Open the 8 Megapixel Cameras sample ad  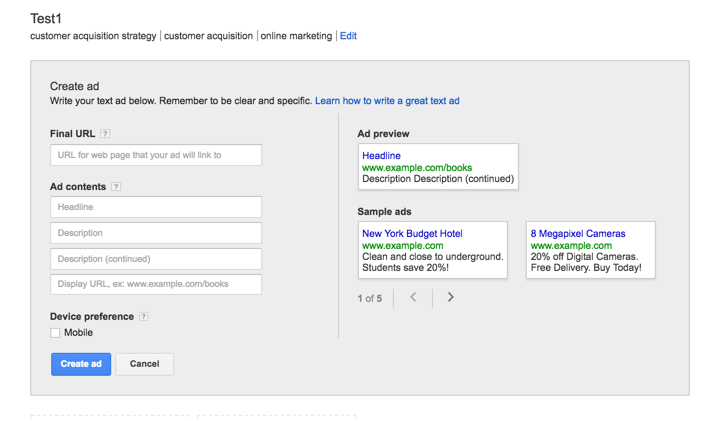click(578, 234)
